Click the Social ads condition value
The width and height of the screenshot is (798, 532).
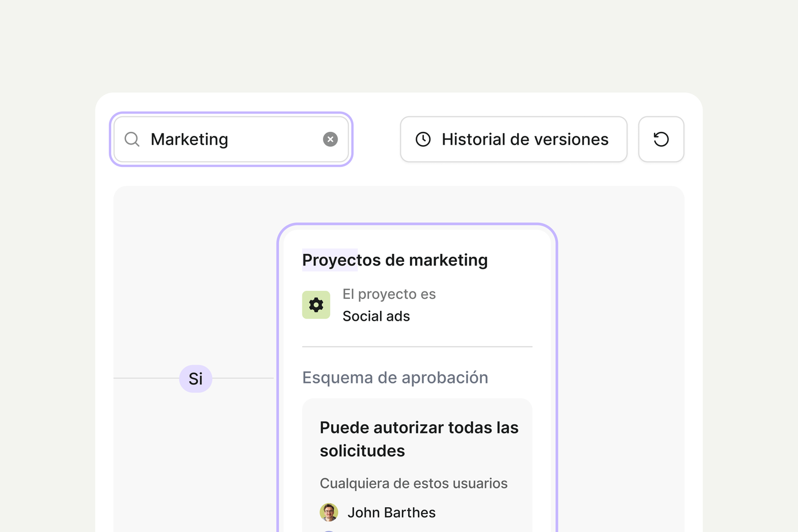[376, 316]
